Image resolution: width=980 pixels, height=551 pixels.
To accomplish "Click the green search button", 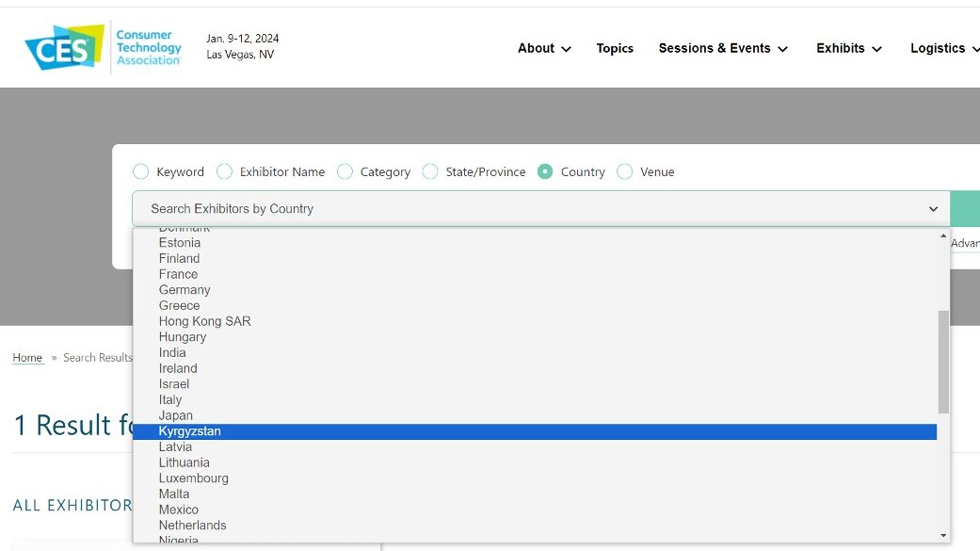I will [965, 209].
